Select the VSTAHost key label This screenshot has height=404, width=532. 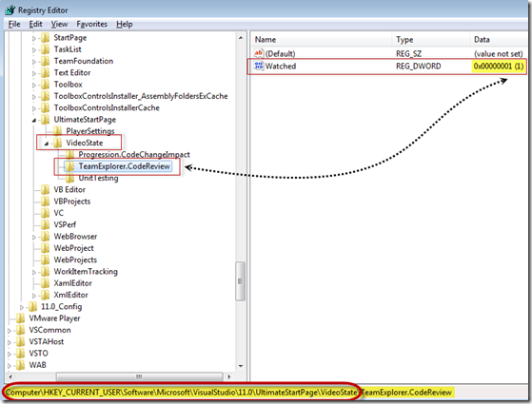46,341
